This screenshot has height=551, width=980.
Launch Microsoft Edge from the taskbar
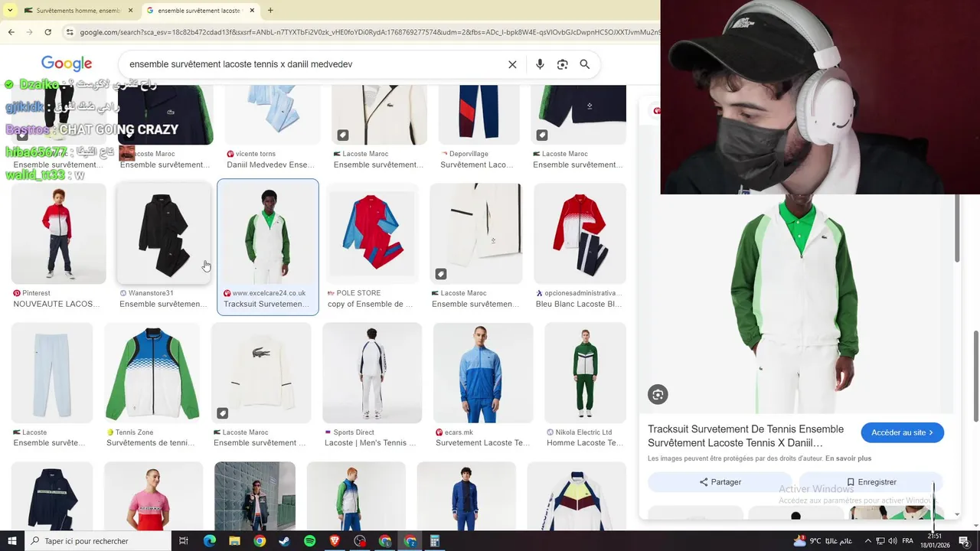point(209,541)
